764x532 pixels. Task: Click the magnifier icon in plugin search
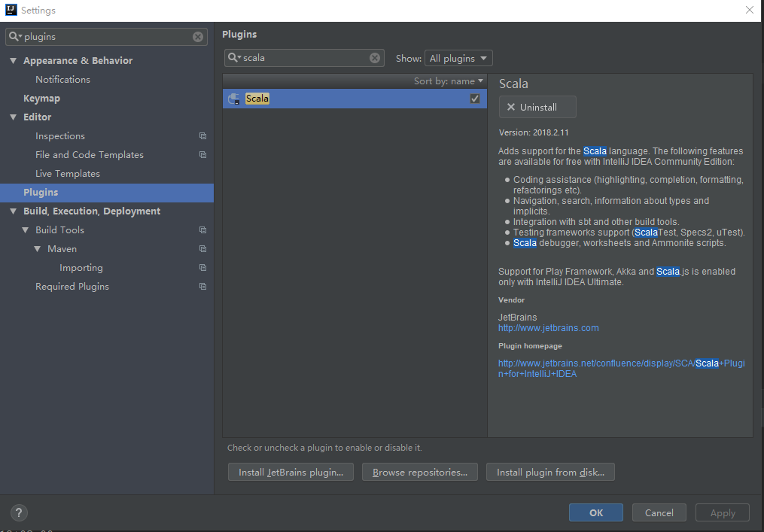[x=234, y=58]
